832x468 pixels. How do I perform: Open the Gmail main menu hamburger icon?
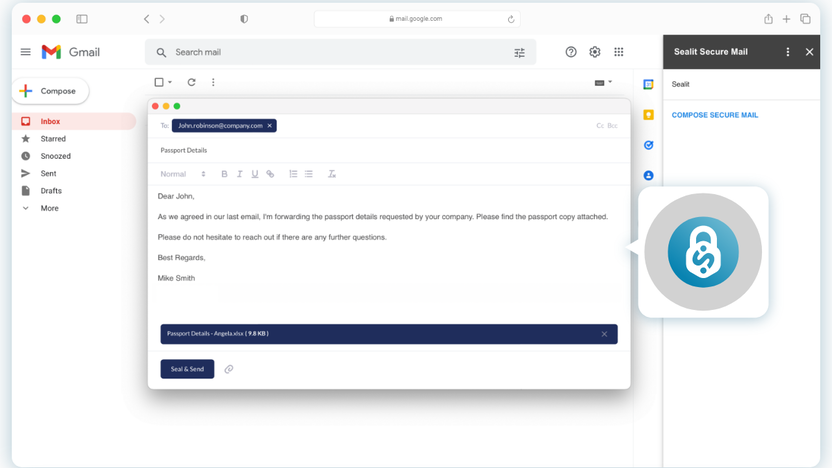pyautogui.click(x=25, y=52)
